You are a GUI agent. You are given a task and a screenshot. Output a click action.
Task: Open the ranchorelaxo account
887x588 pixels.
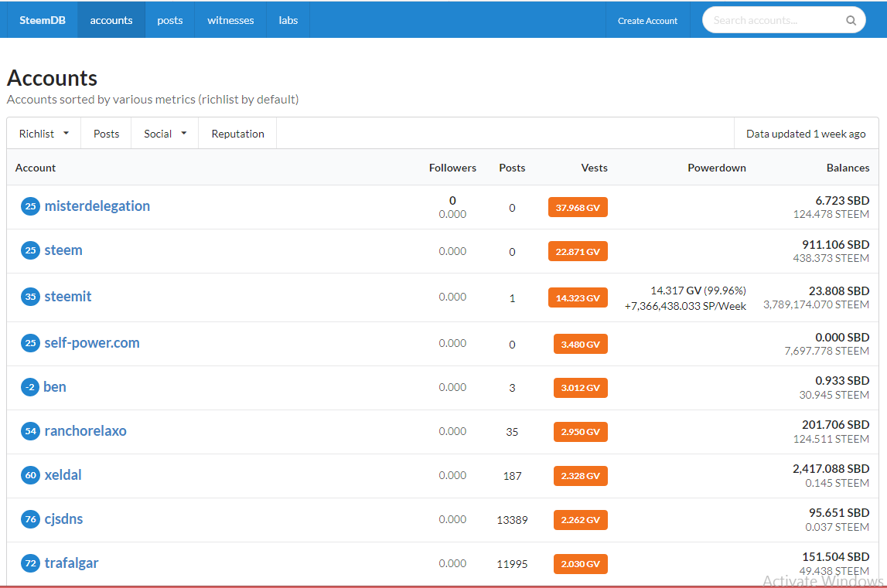[85, 431]
